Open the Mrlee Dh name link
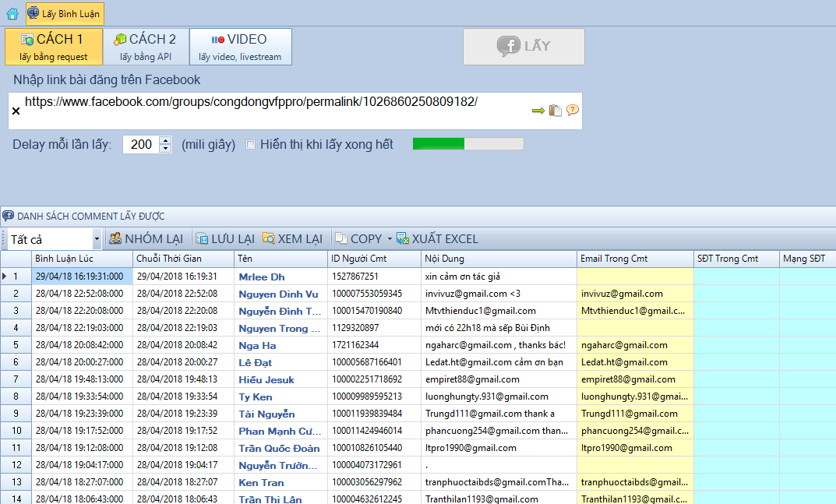This screenshot has width=836, height=504. point(261,277)
